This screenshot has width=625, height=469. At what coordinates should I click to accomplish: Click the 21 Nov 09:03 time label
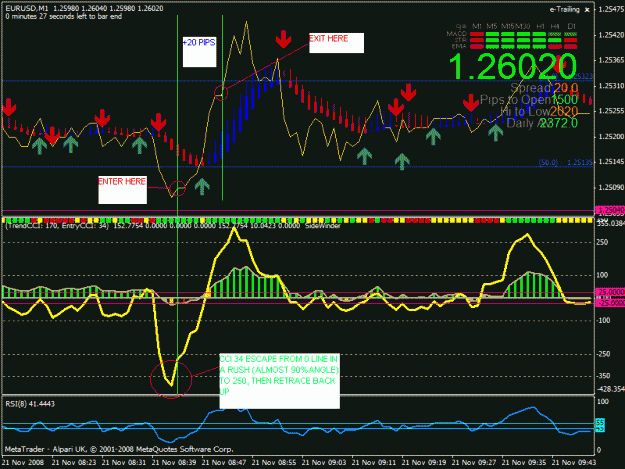tap(324, 463)
